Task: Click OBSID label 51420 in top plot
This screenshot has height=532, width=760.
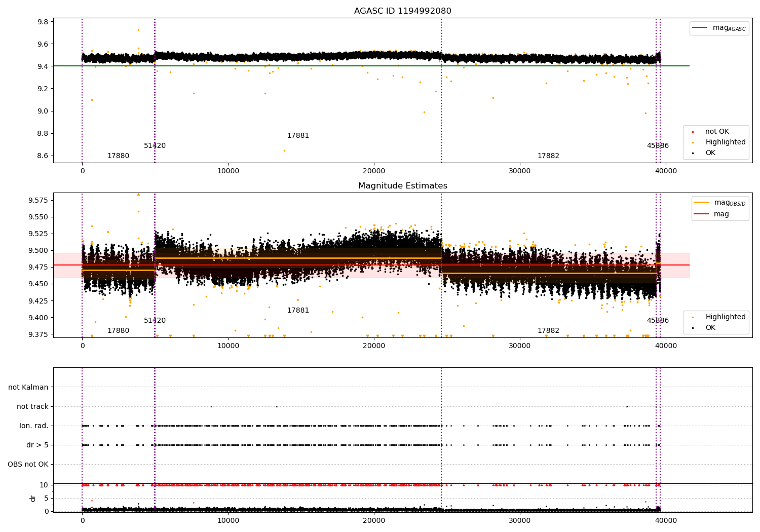Action: pyautogui.click(x=155, y=146)
